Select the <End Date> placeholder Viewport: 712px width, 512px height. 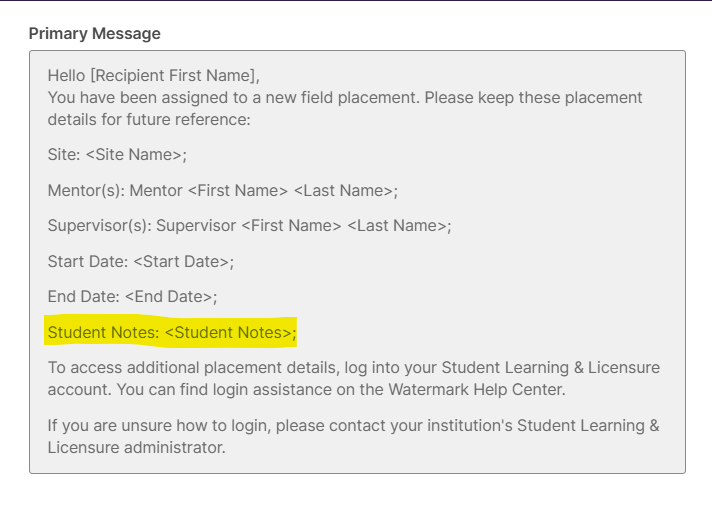(x=169, y=296)
